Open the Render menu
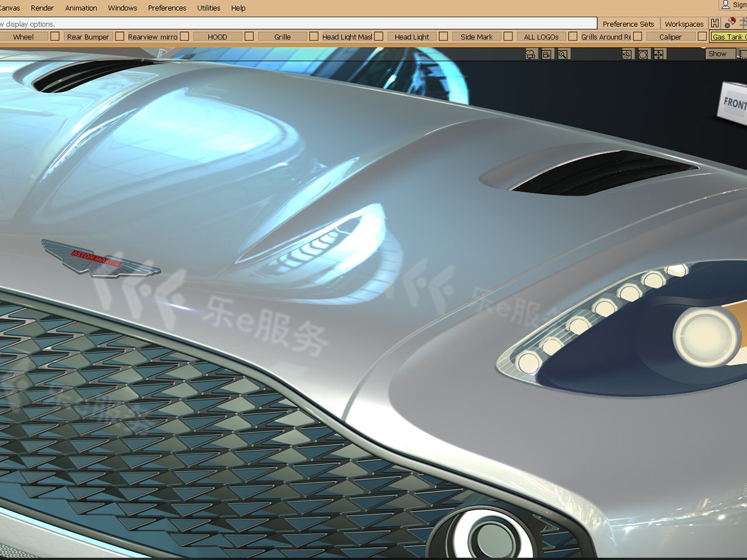The height and width of the screenshot is (560, 747). click(x=42, y=7)
